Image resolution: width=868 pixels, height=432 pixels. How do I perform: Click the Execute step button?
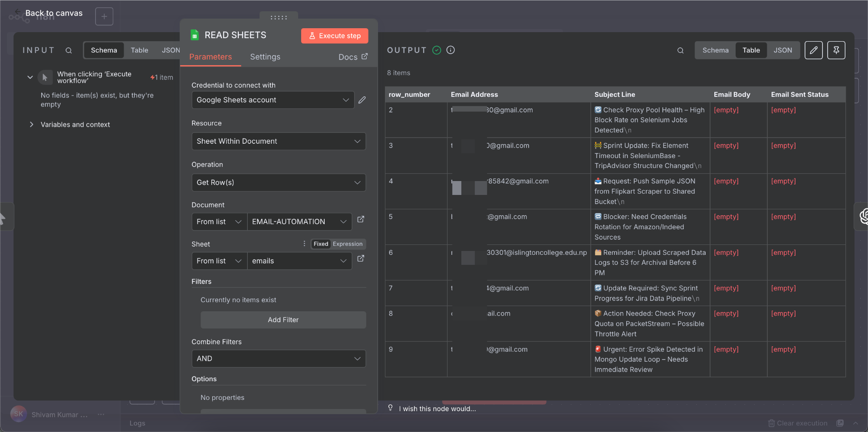tap(335, 36)
